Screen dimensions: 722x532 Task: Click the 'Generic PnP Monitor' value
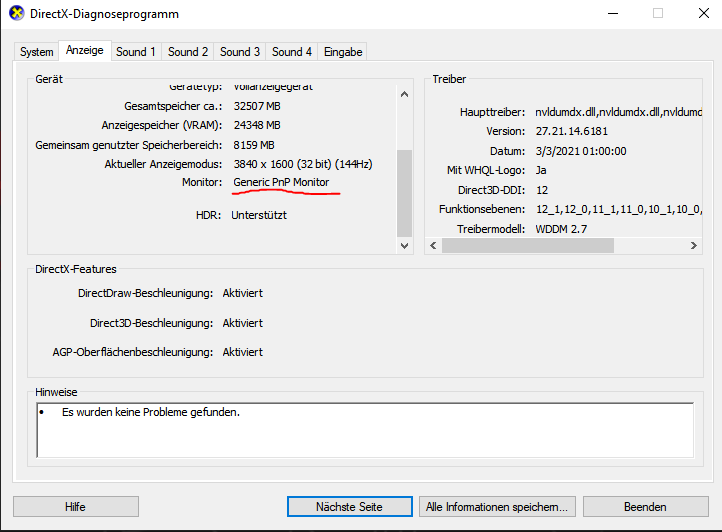pos(281,182)
